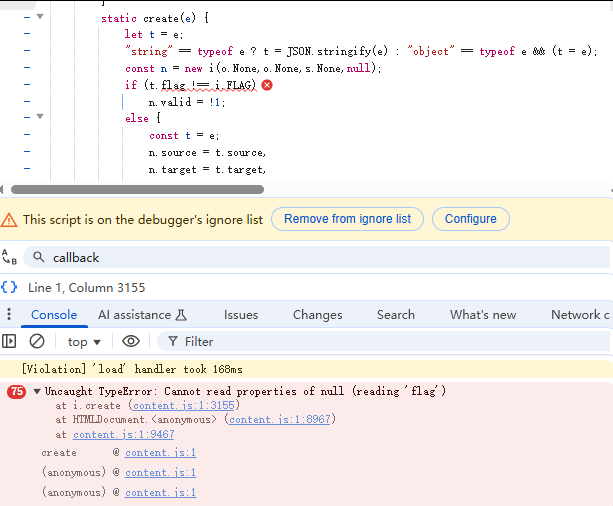This screenshot has width=613, height=506.
Task: Collapse the Uncaught TypeError stack trace
Action: coord(37,391)
